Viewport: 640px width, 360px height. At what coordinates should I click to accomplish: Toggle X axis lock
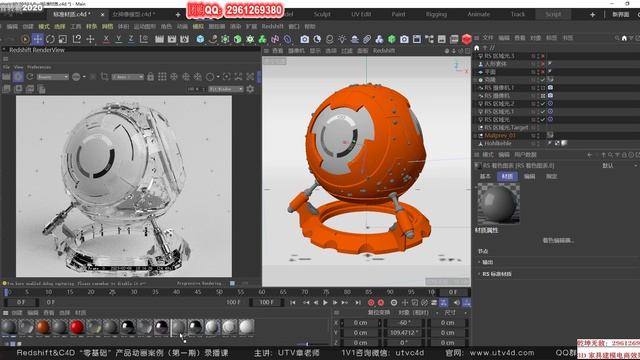coord(106,39)
